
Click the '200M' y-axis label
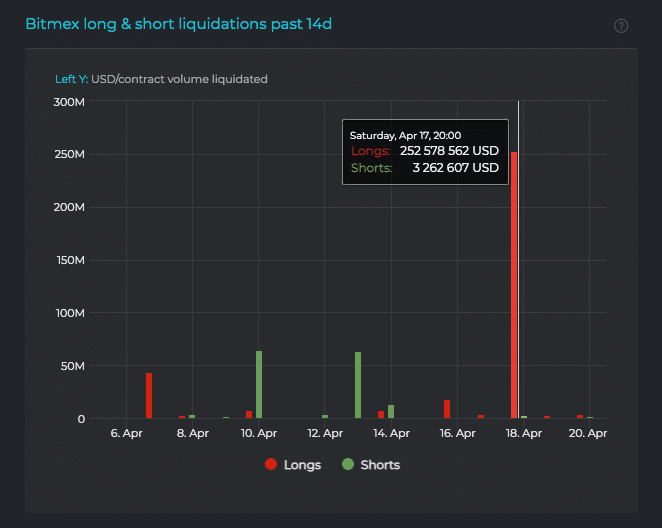coord(69,207)
